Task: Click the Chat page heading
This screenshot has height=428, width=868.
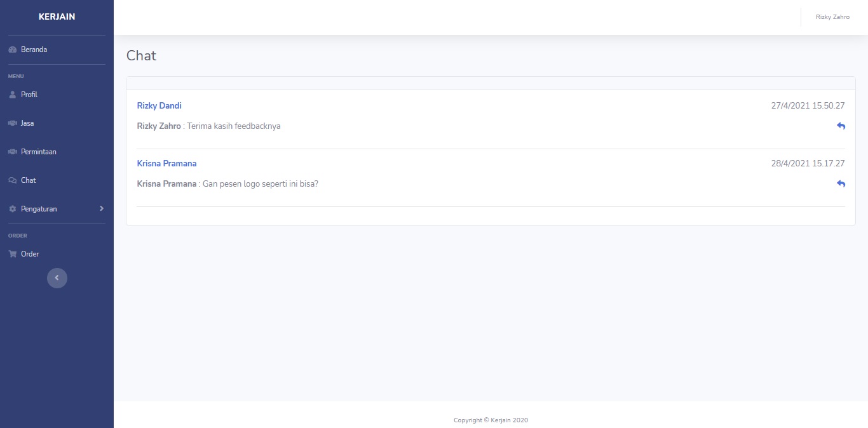Action: click(141, 55)
